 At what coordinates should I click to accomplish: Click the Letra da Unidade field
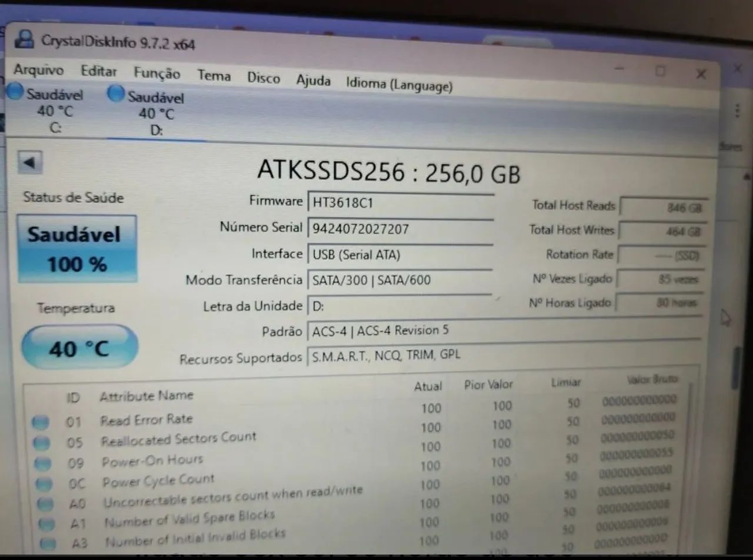click(x=399, y=305)
